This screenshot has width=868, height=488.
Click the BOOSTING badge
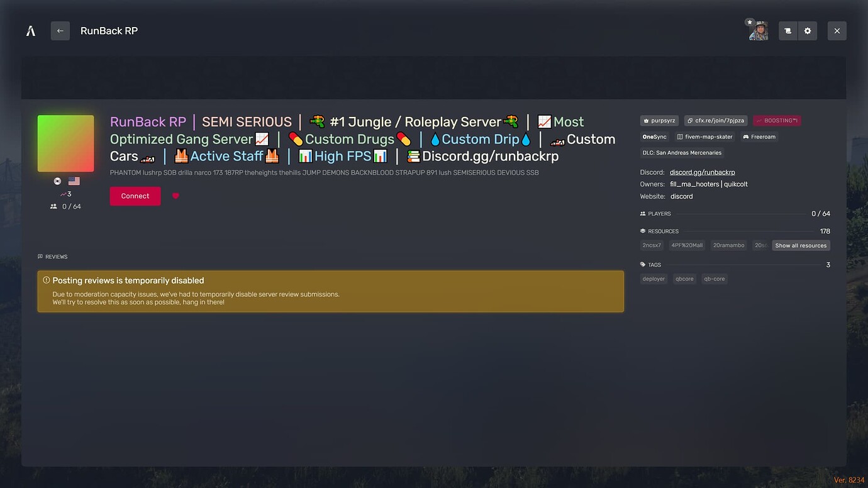(777, 120)
